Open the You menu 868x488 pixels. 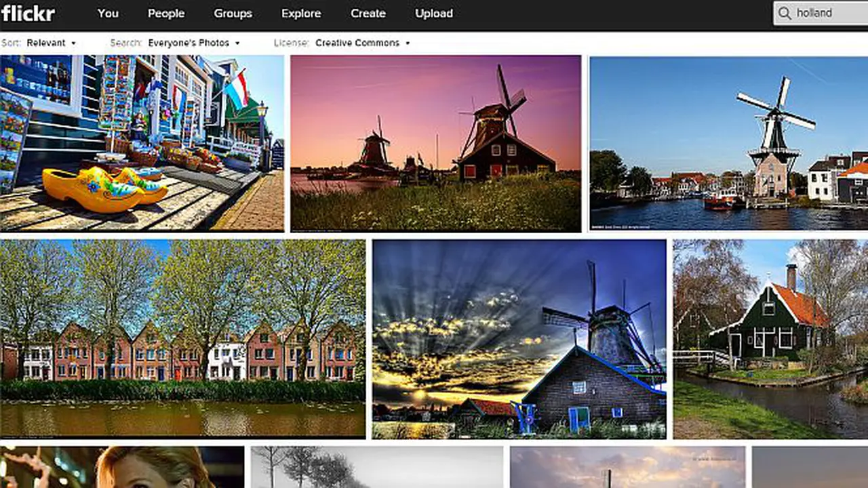tap(108, 13)
